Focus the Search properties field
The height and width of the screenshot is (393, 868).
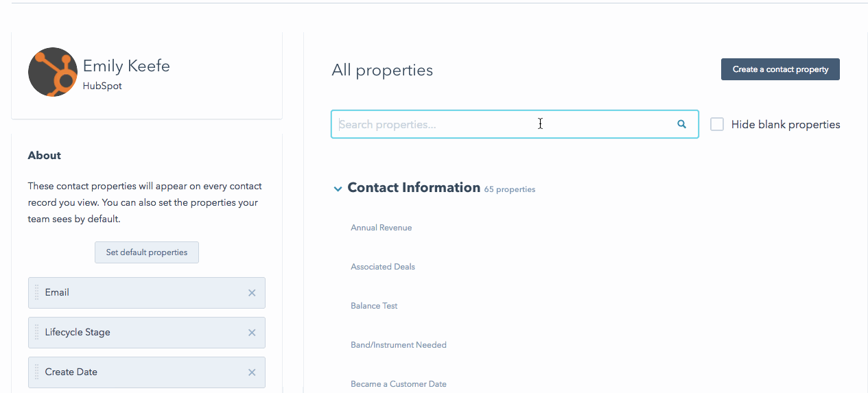coord(501,124)
